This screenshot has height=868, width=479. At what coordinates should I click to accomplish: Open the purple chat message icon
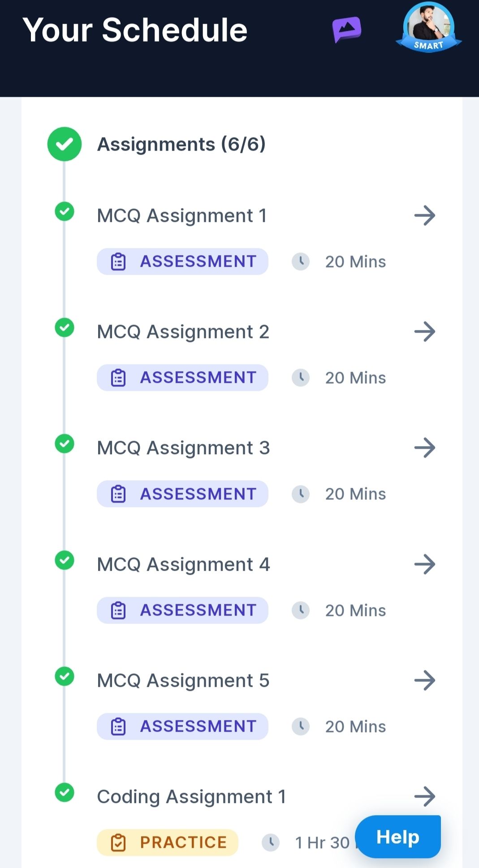[x=346, y=30]
